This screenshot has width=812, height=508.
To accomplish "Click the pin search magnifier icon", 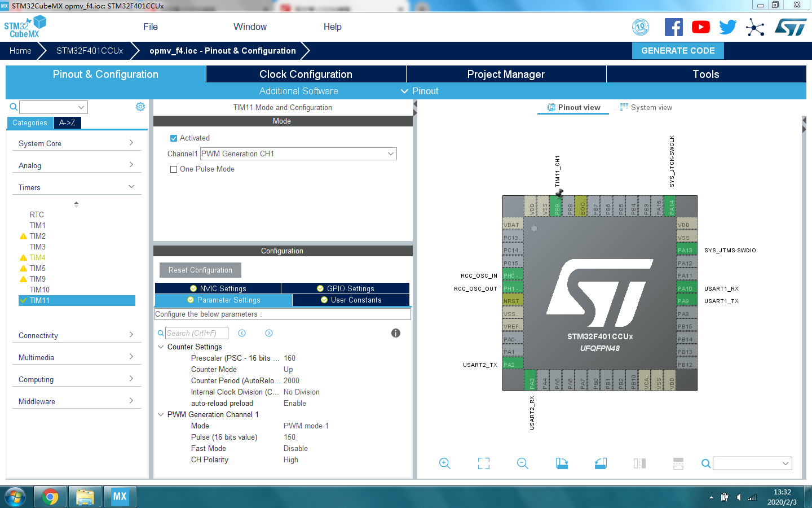I will click(705, 463).
